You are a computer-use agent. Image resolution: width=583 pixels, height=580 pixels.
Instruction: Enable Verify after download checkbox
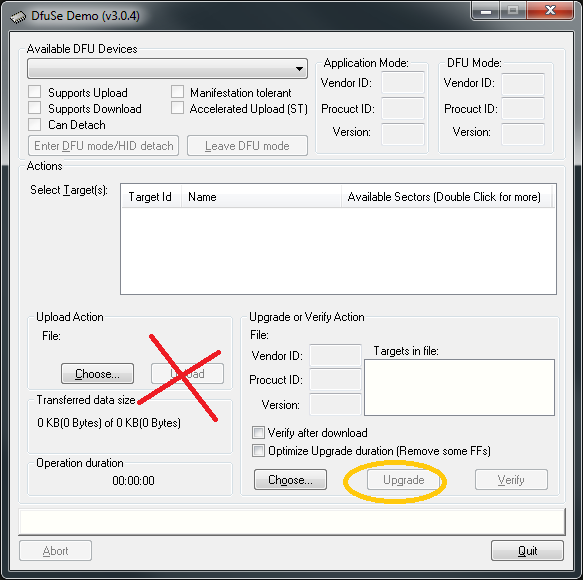coord(258,433)
